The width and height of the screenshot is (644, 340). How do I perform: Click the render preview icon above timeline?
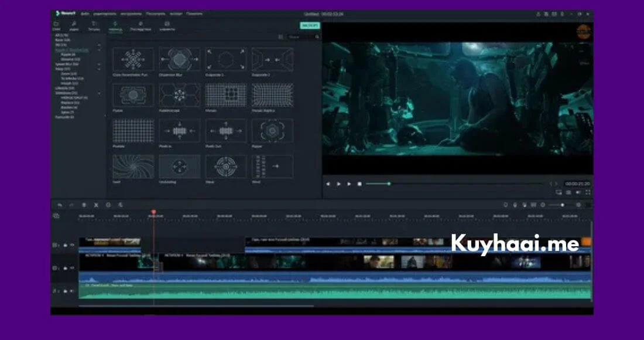[x=506, y=205]
